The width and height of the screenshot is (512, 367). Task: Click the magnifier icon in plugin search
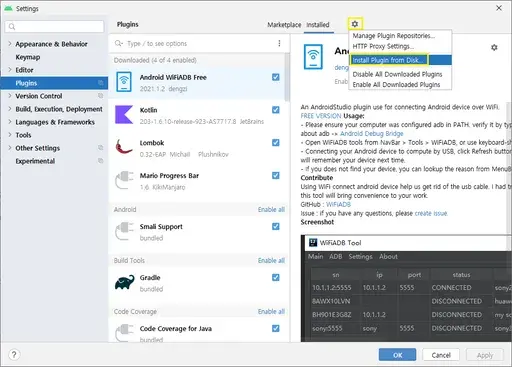[118, 43]
